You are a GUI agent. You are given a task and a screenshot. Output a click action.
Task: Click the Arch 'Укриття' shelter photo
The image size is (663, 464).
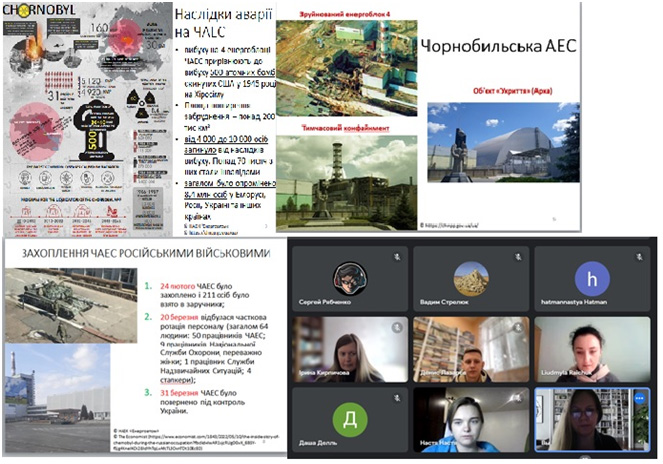pos(503,142)
